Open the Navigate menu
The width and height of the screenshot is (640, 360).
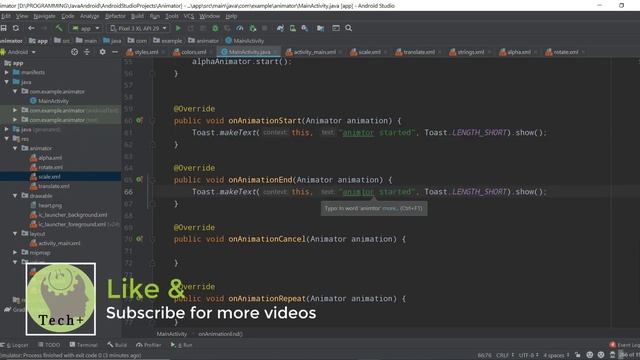[x=44, y=16]
